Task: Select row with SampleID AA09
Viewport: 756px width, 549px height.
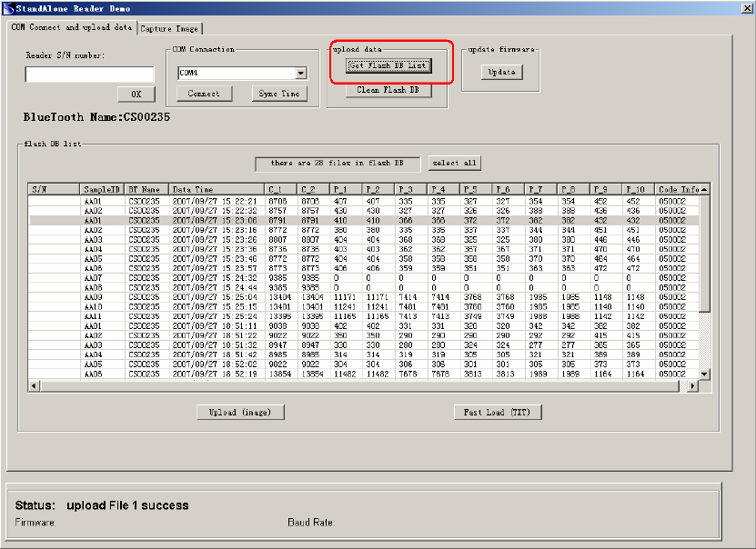Action: pos(364,297)
